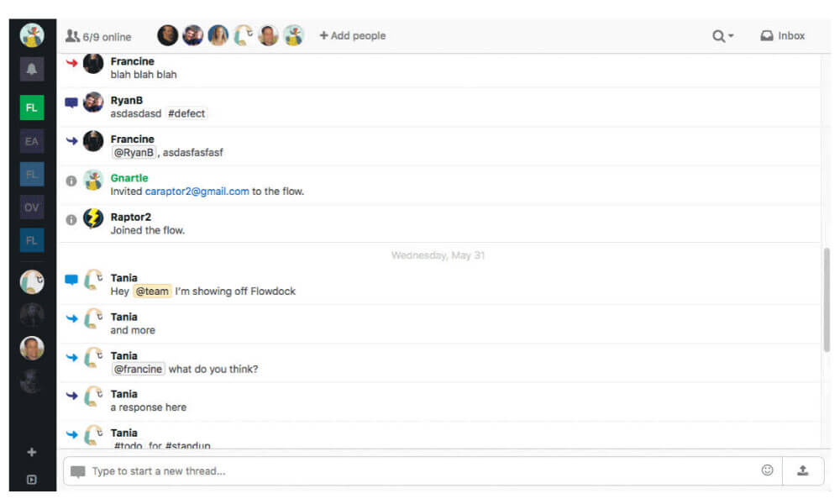Click the #defect tag on RyanB's message
840x504 pixels.
pos(186,113)
